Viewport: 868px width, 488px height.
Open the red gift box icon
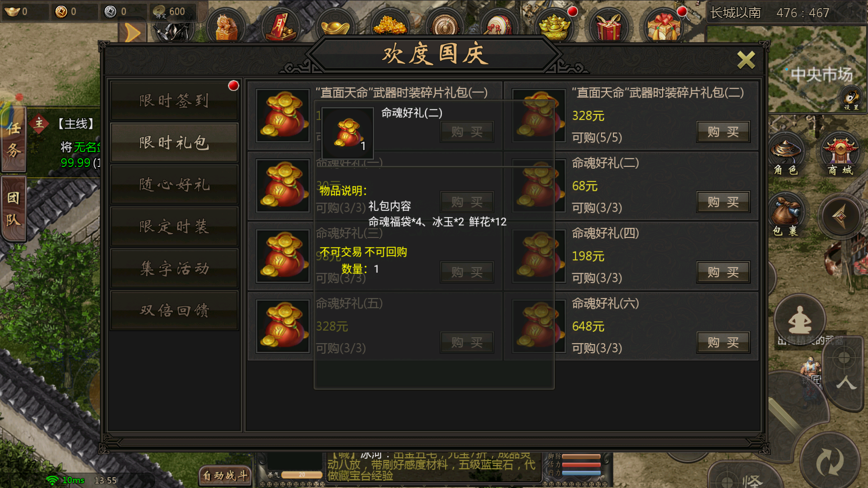coord(608,26)
